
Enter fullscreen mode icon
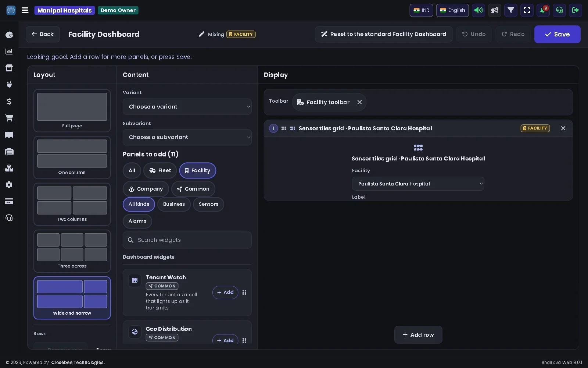[527, 10]
